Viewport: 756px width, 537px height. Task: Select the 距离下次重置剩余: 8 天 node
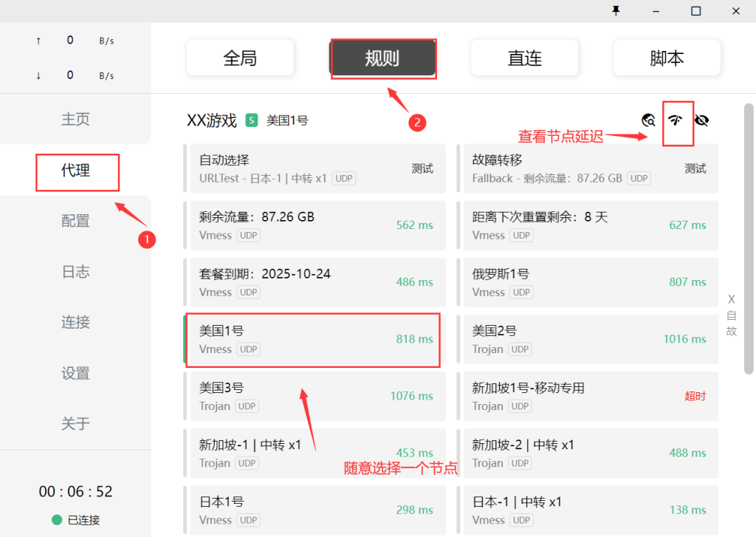pyautogui.click(x=587, y=225)
